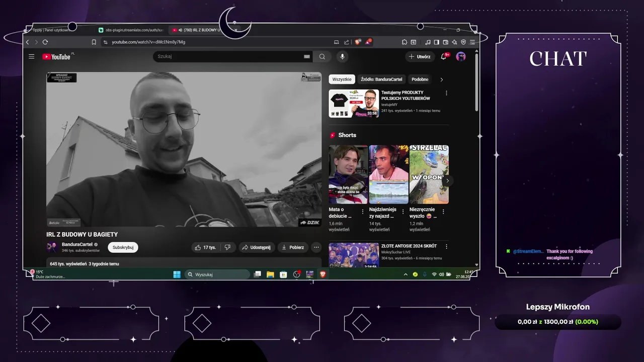
Task: Like the video showing 17 tys.
Action: click(x=205, y=247)
